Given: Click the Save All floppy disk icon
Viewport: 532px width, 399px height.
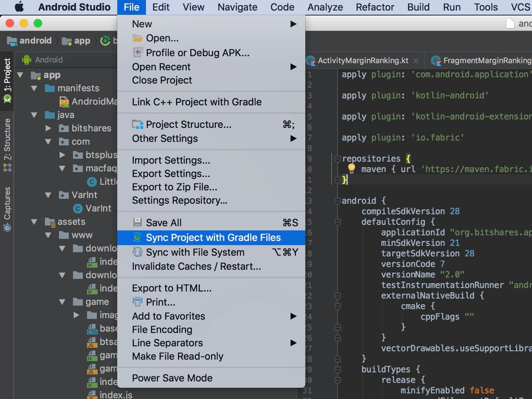Looking at the screenshot, I should coord(137,222).
